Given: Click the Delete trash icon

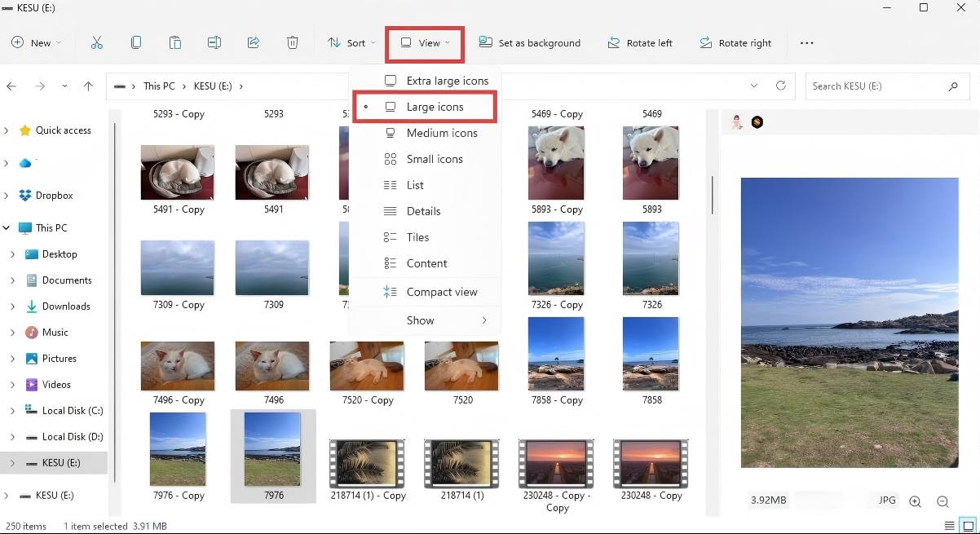Looking at the screenshot, I should 293,43.
